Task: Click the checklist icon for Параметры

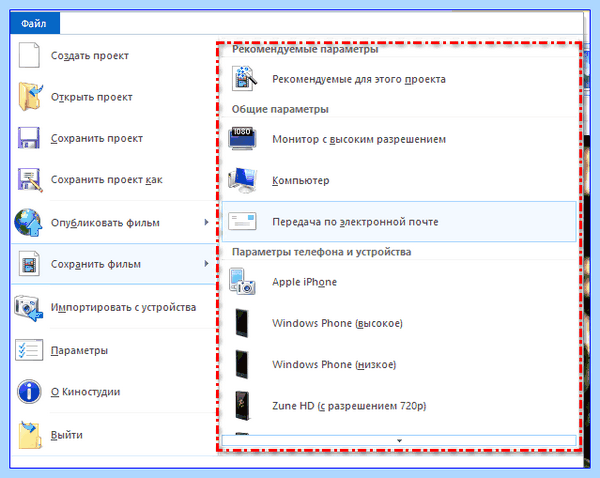Action: (x=29, y=350)
